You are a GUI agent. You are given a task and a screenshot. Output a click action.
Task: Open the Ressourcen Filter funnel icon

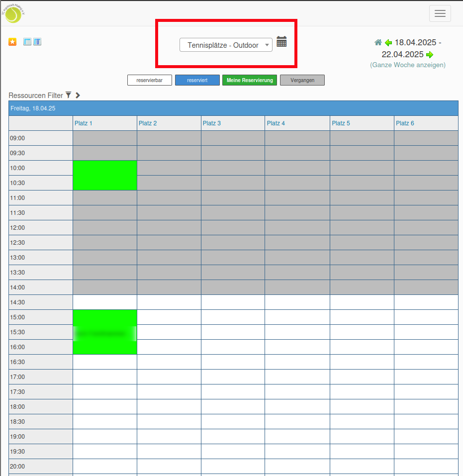(x=69, y=95)
